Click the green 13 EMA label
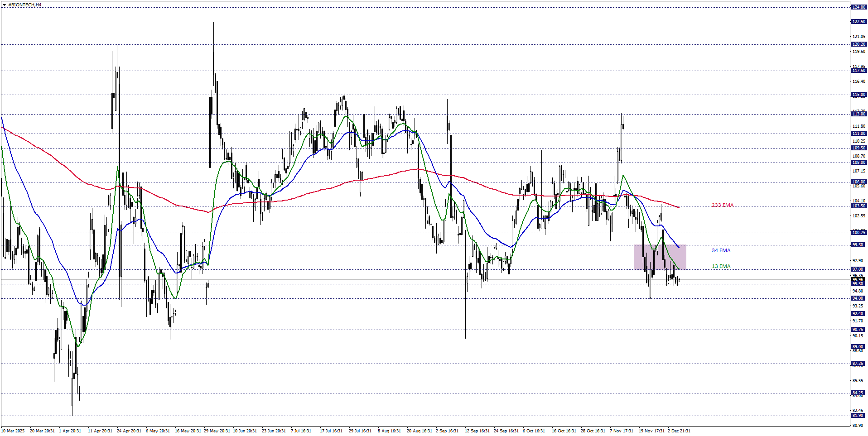Image resolution: width=868 pixels, height=436 pixels. [721, 266]
